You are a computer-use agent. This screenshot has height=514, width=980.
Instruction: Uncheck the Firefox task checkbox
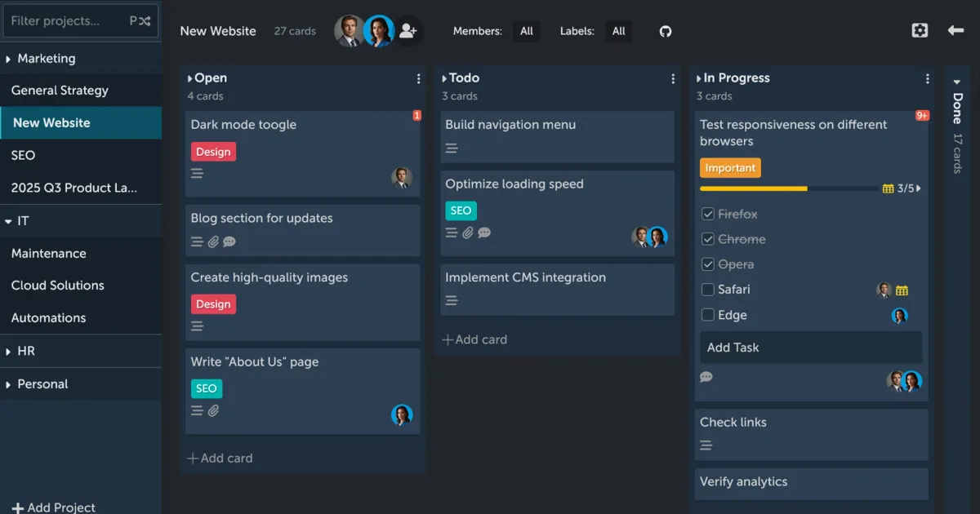point(708,215)
